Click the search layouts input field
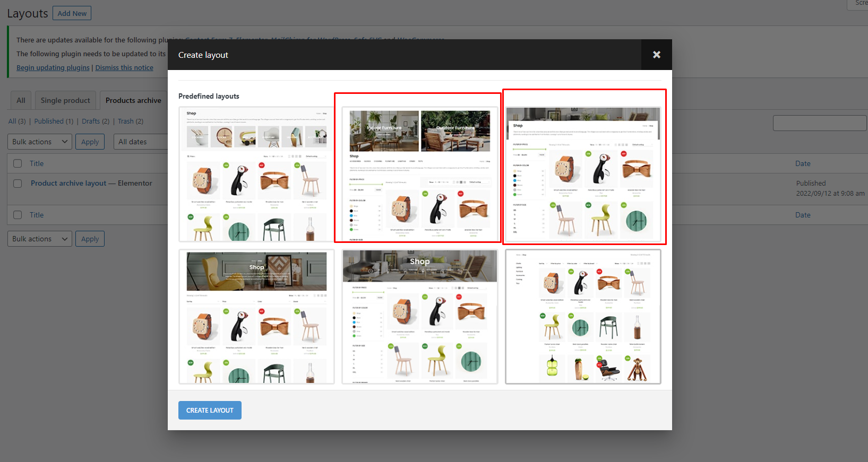Viewport: 868px width, 462px height. [x=820, y=123]
